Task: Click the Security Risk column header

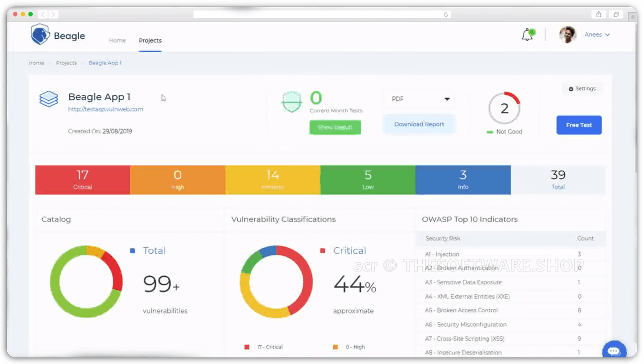Action: pos(443,238)
